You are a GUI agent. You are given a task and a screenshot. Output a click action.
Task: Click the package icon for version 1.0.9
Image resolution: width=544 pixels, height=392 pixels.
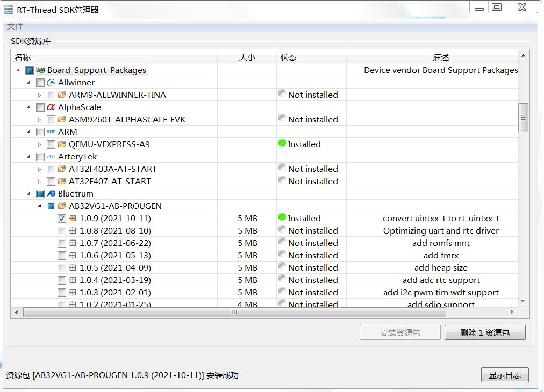73,219
